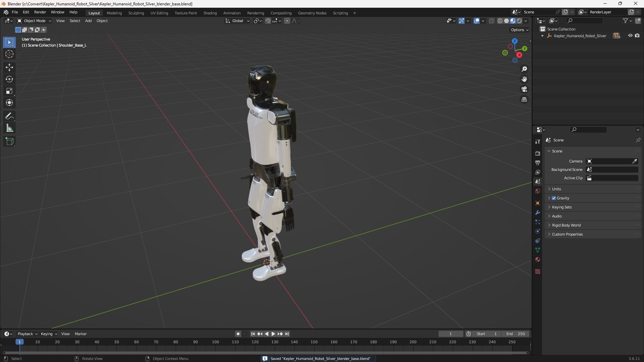Activate the Annotate pencil tool
This screenshot has width=644, height=362.
coord(9,116)
